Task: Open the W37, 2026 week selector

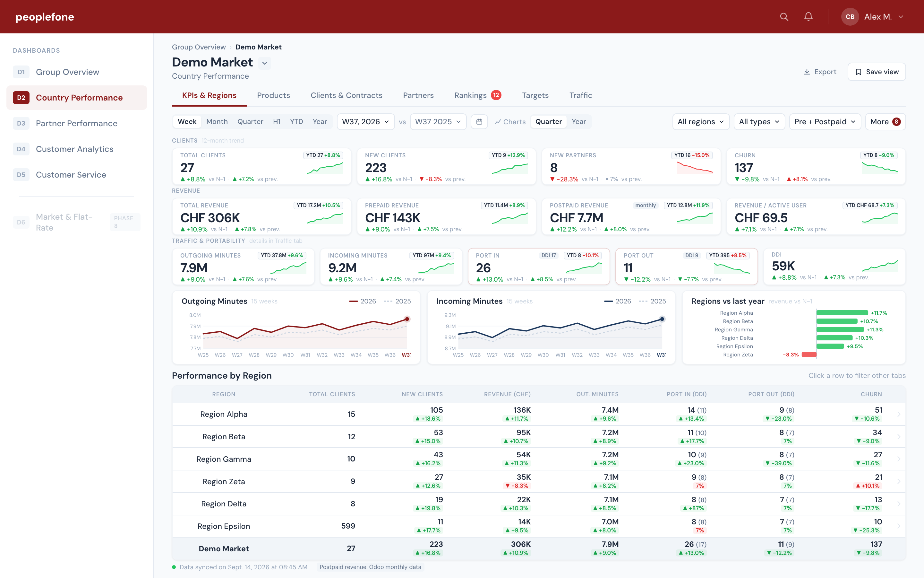Action: click(365, 122)
